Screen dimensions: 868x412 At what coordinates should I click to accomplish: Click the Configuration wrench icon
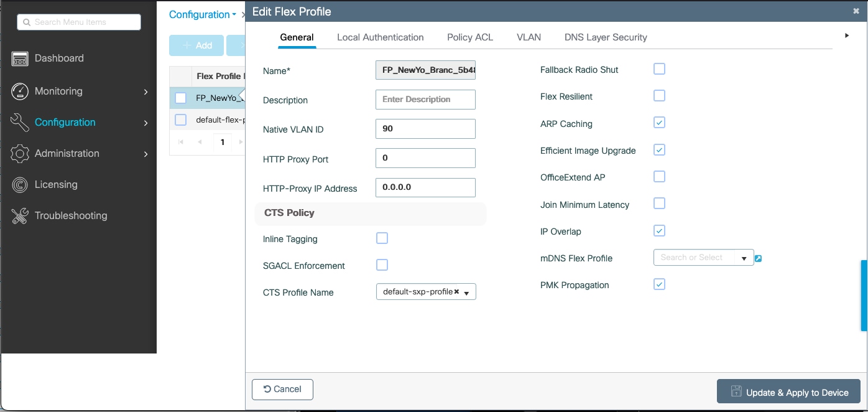coord(20,123)
